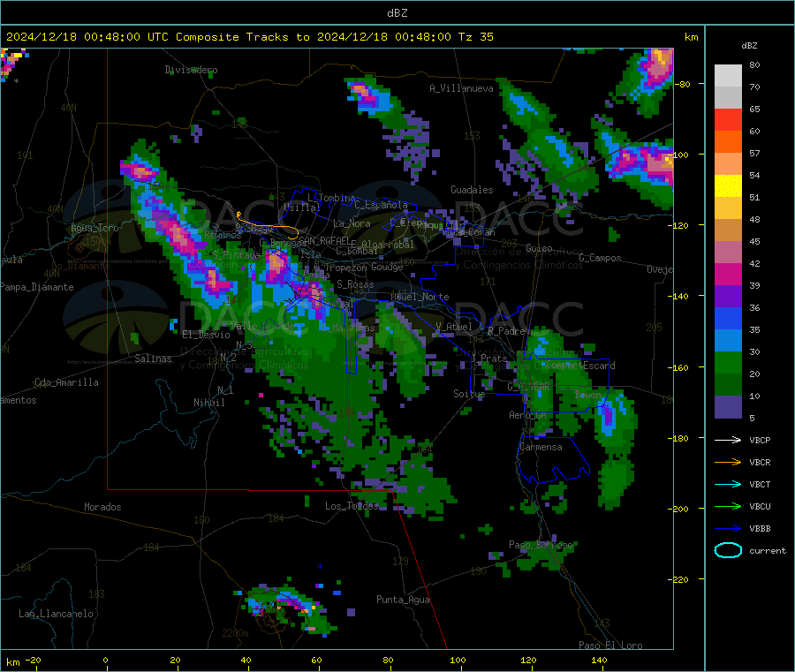Click the J_Prats map label
The width and height of the screenshot is (795, 672).
(488, 359)
